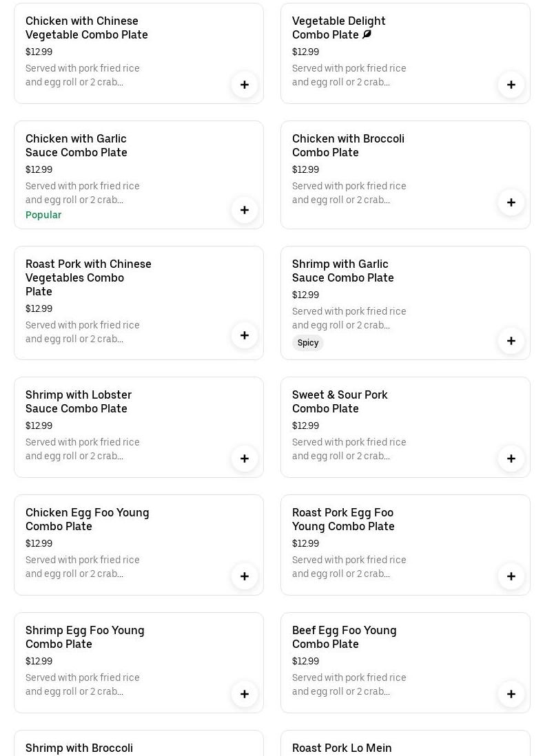
Task: Add Chicken with Garlic Sauce Combo Plate
Action: click(245, 210)
